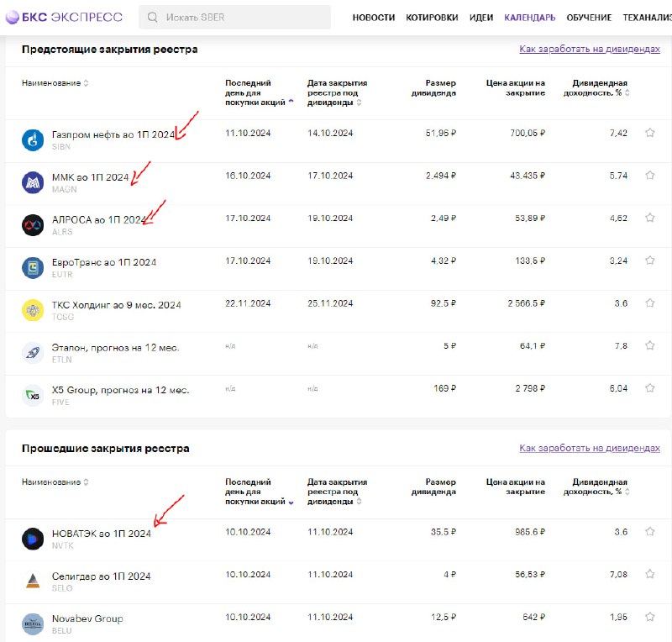Click the ALRS ticker text
672x642 pixels.
pyautogui.click(x=62, y=232)
